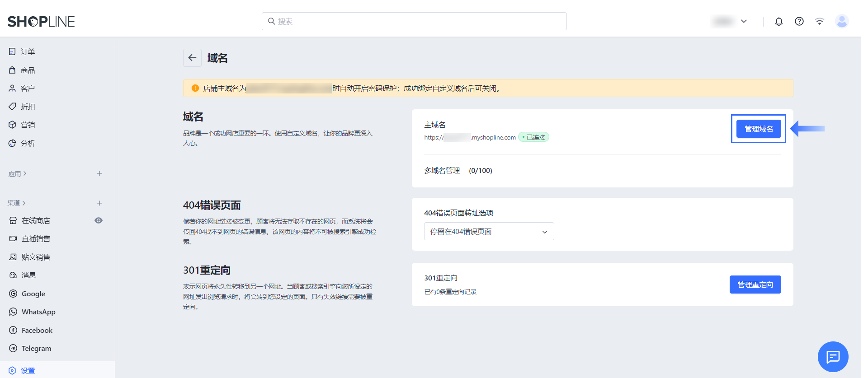Open the live chat bubble button
868x378 pixels.
(x=833, y=357)
